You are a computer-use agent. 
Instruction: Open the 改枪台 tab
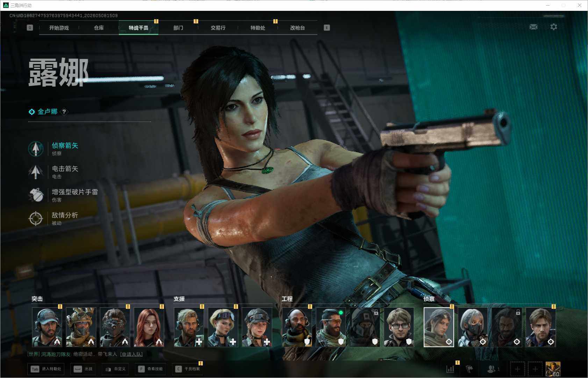point(297,28)
